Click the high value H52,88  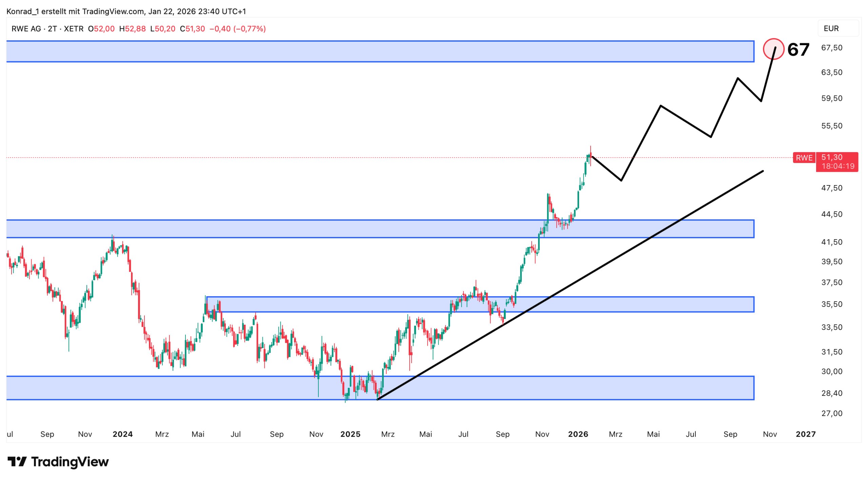click(x=132, y=29)
